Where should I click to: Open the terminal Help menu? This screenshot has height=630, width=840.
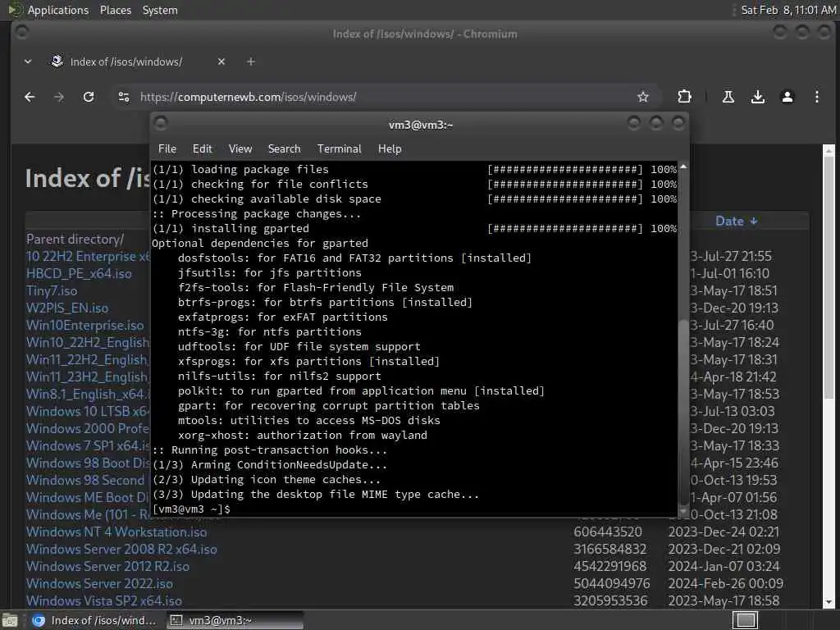coord(390,149)
